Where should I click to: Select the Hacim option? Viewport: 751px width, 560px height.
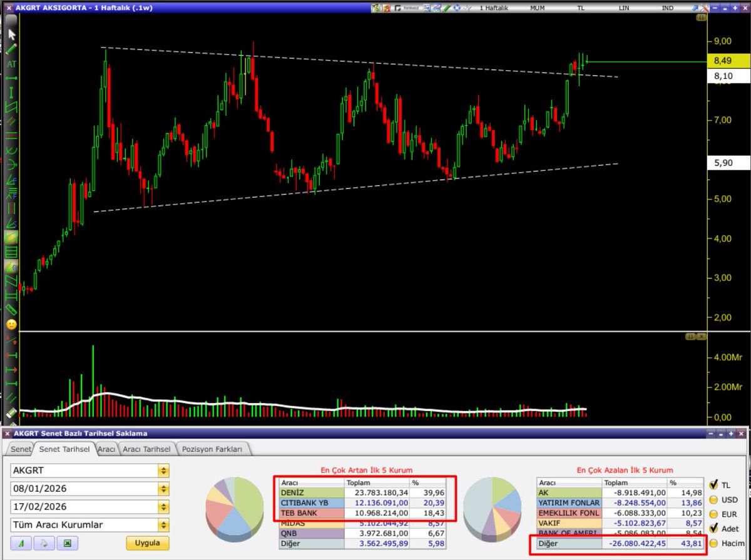click(x=714, y=543)
